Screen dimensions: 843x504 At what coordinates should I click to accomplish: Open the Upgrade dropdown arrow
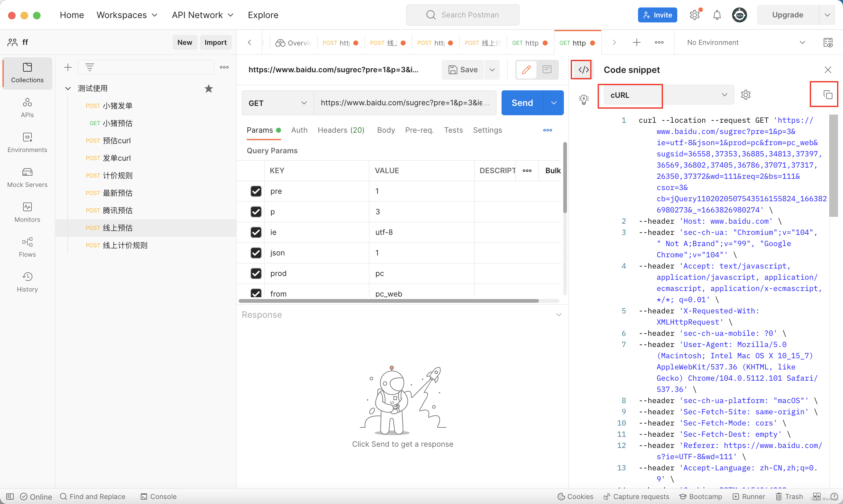point(827,15)
